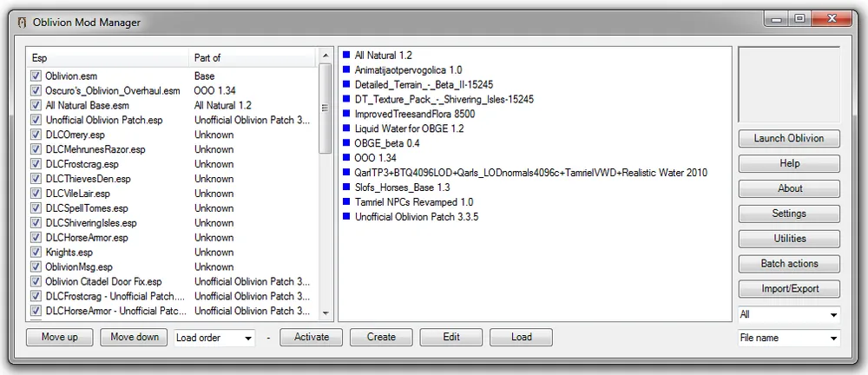Open the All filter dropdown

tap(789, 314)
